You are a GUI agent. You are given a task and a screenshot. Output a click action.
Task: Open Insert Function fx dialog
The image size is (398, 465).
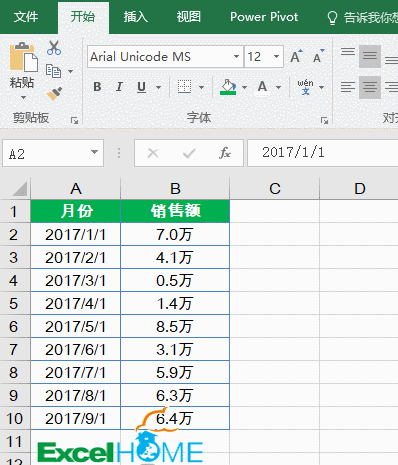click(x=225, y=153)
